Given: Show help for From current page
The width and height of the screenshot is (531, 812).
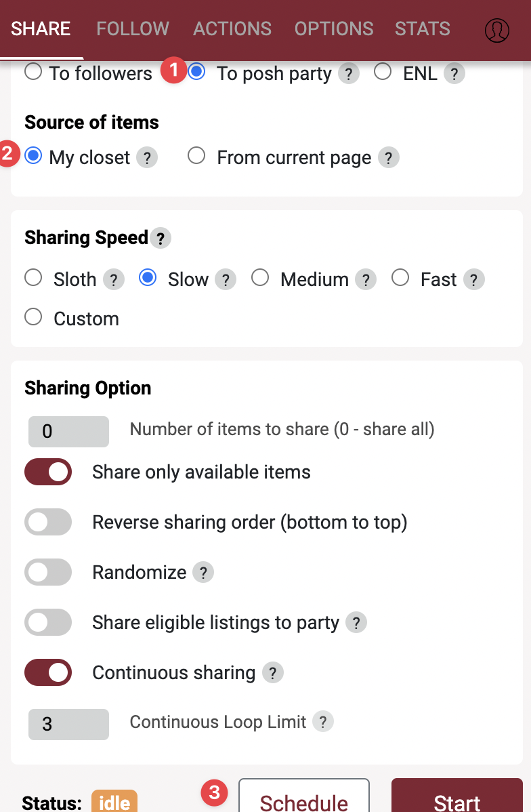Looking at the screenshot, I should [x=388, y=158].
